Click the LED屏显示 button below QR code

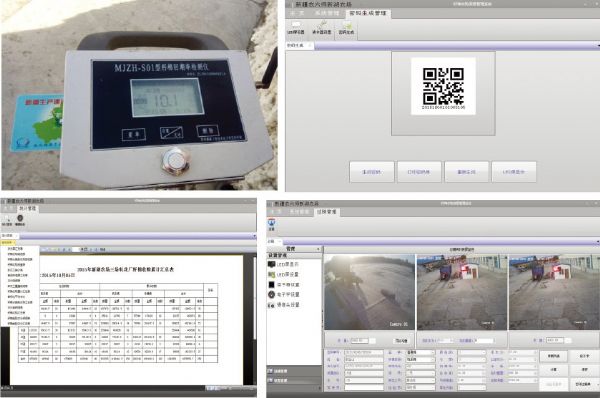tap(514, 172)
